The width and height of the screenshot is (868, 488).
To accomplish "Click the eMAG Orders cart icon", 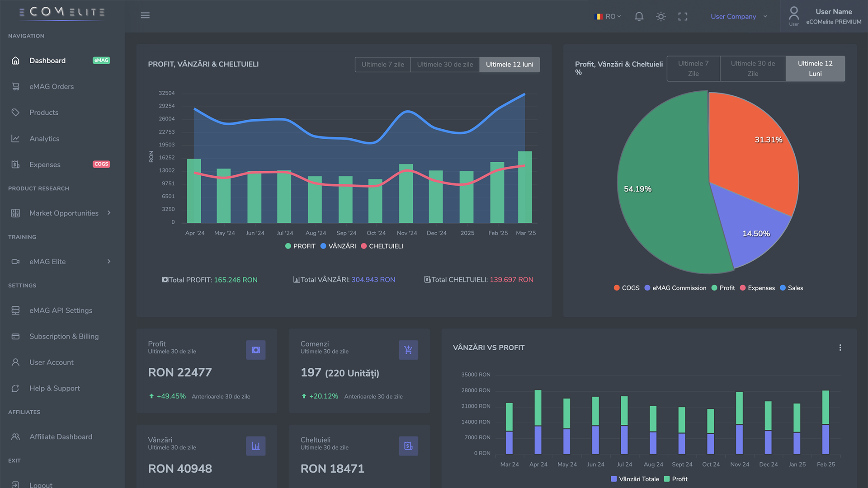I will 15,86.
